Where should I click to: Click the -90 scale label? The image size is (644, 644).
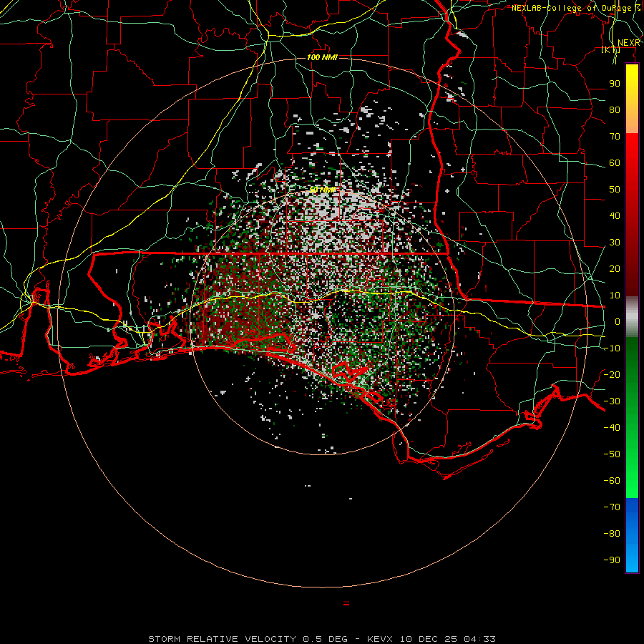click(612, 560)
